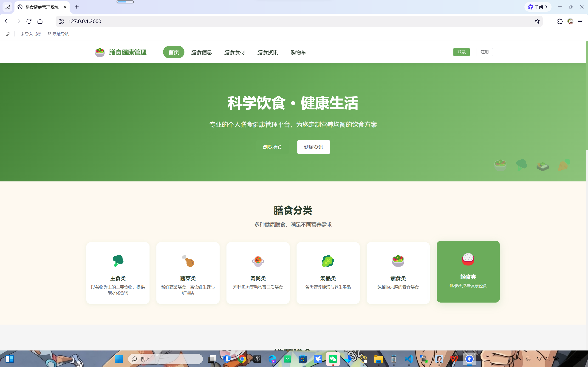Screen dimensions: 588x367
Task: Open the 购物车 menu item
Action: coord(298,52)
